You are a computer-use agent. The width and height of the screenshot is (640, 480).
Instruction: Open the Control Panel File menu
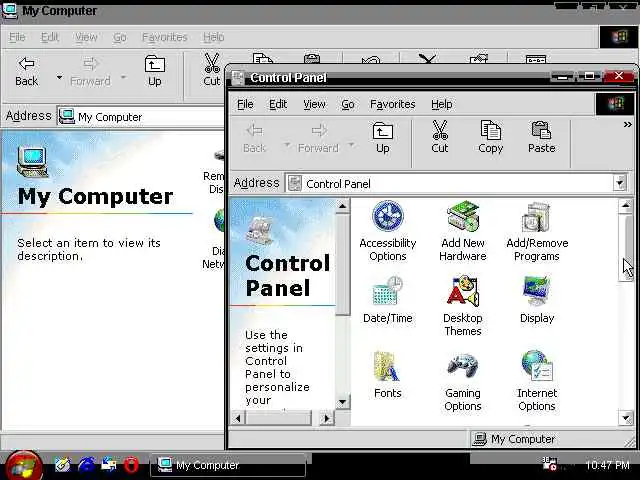click(x=245, y=104)
